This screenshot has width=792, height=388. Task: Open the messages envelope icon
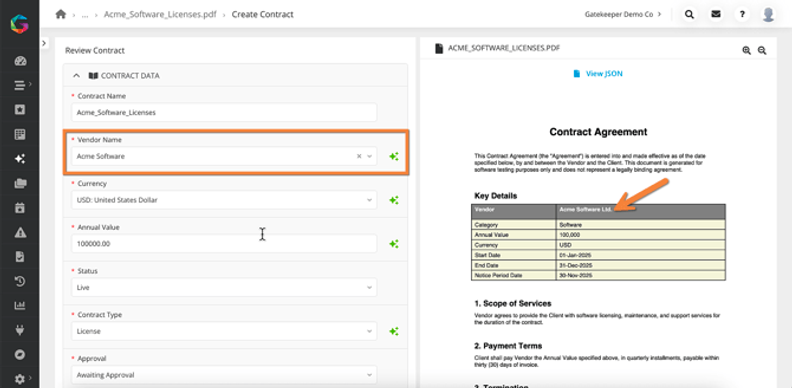pos(716,14)
